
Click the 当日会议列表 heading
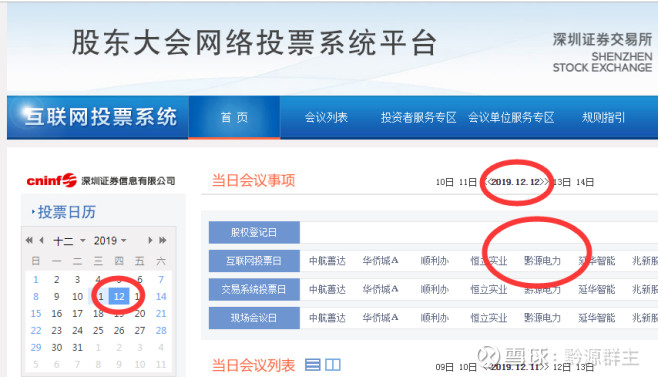[253, 365]
